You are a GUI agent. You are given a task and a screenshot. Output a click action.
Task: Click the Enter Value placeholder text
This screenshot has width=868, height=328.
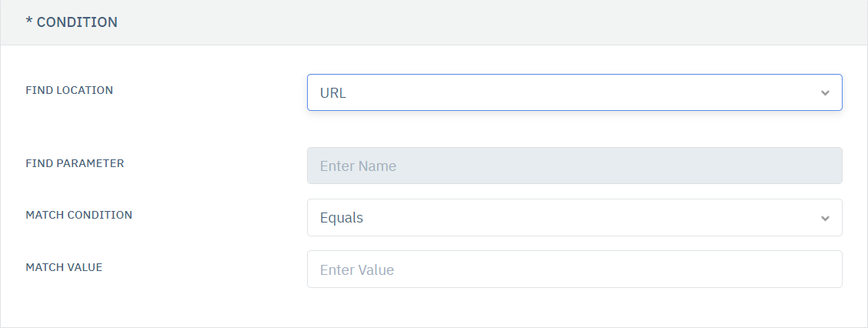357,270
